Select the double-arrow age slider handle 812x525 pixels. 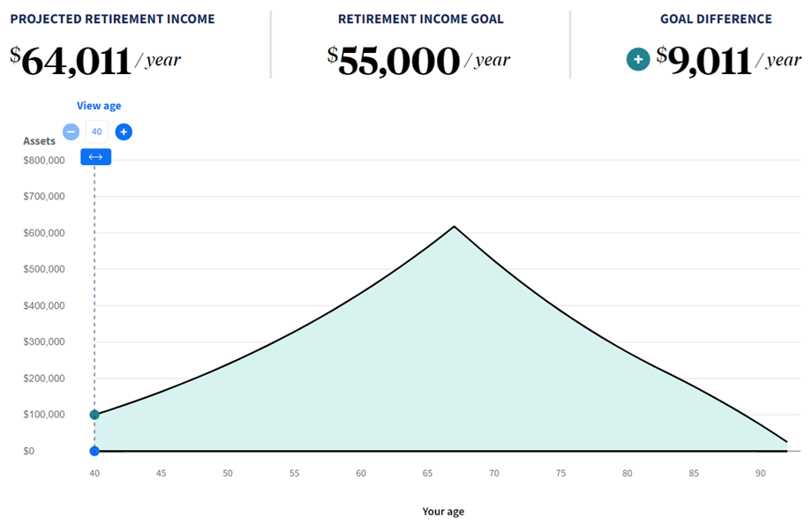pyautogui.click(x=95, y=157)
